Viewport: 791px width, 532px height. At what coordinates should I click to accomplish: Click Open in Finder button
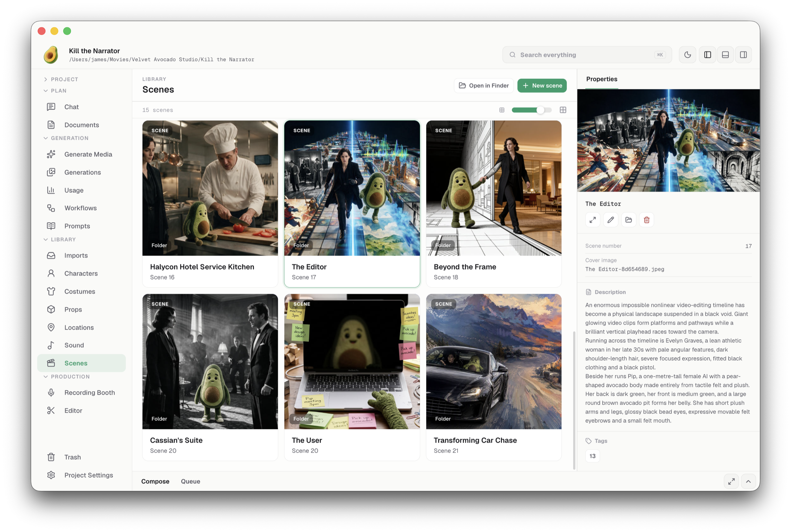click(484, 85)
